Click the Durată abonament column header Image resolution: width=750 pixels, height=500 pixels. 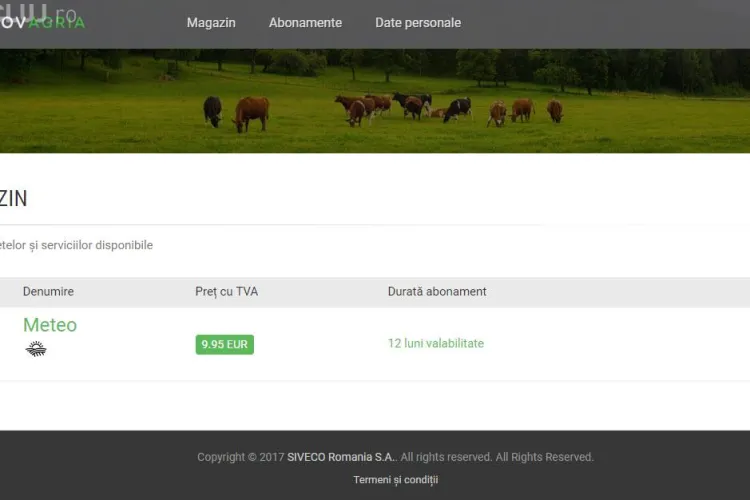click(437, 292)
